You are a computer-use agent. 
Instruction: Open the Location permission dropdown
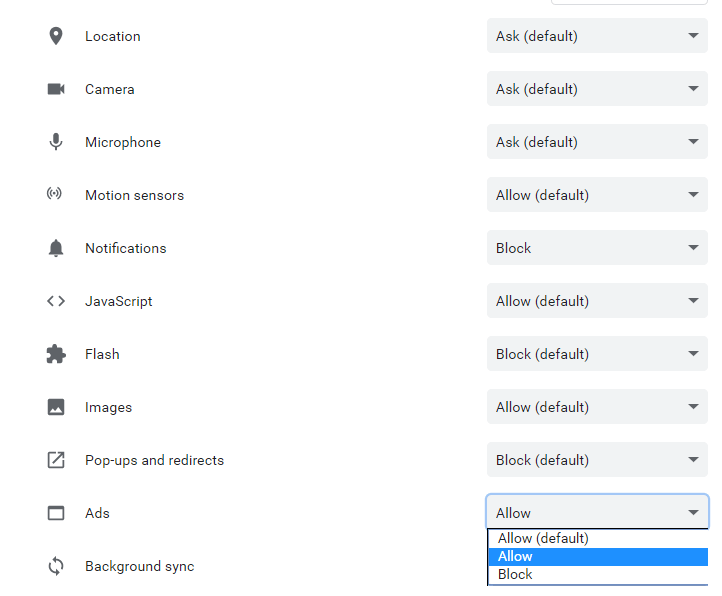(597, 36)
